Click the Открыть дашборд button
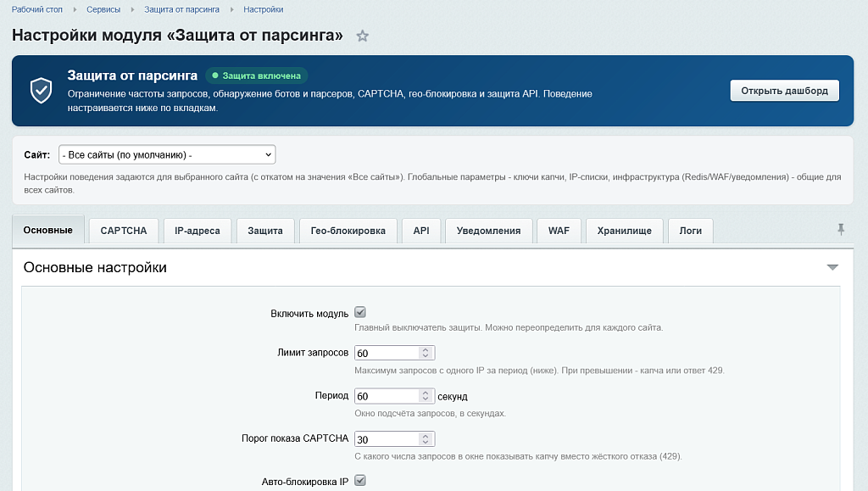 click(784, 90)
